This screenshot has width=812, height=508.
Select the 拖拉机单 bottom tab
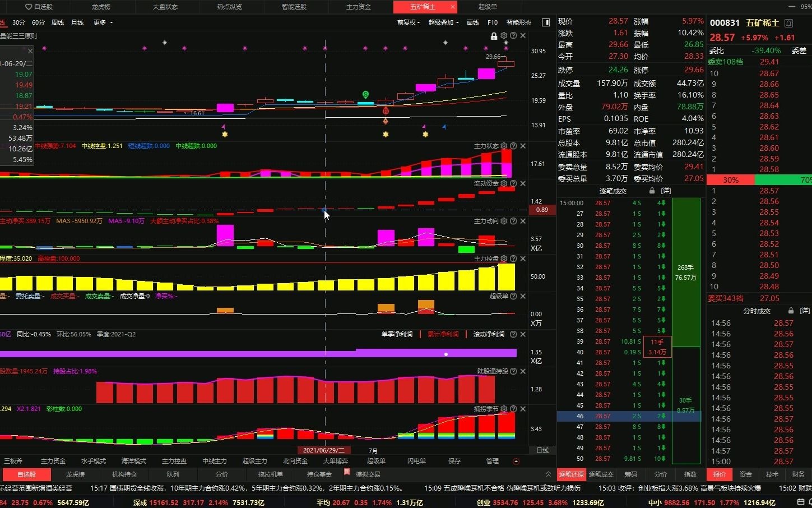(270, 474)
